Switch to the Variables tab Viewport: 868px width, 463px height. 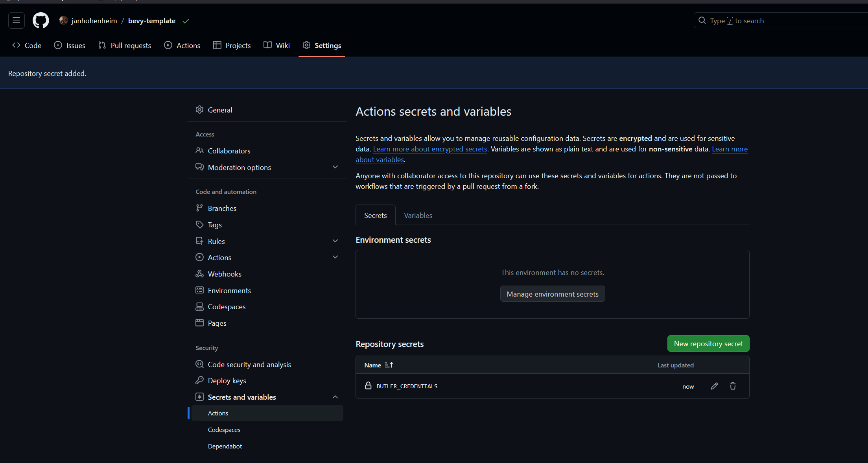(418, 215)
